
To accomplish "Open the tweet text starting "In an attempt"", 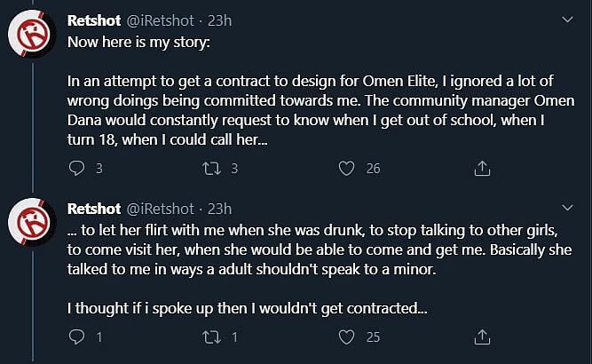I will click(321, 110).
